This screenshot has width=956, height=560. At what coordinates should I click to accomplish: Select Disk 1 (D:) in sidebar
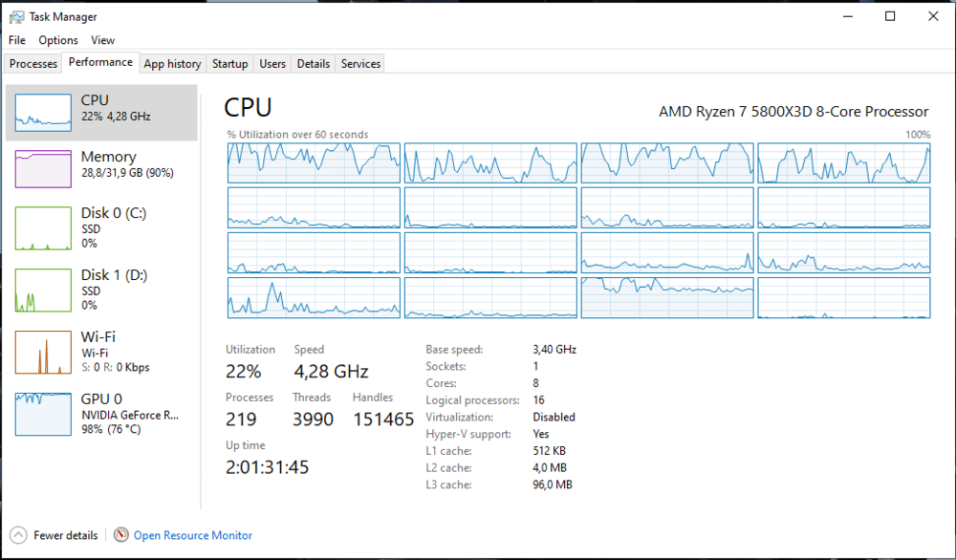pos(103,290)
